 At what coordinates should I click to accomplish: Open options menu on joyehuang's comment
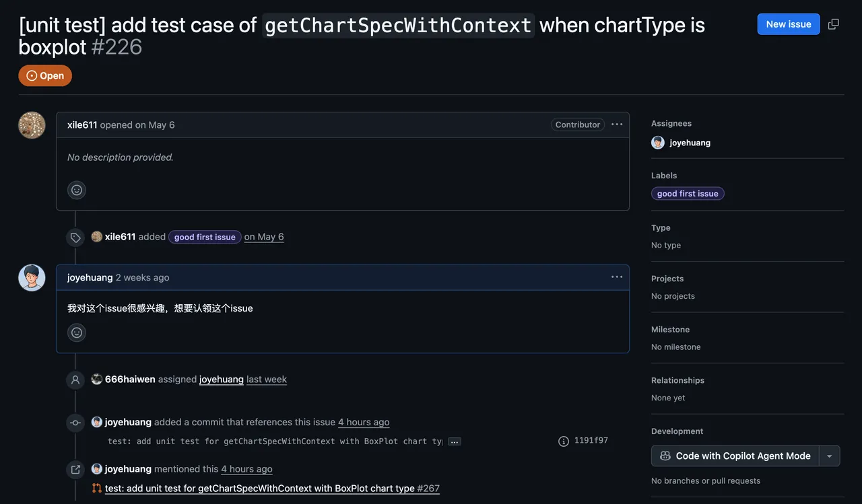tap(617, 277)
